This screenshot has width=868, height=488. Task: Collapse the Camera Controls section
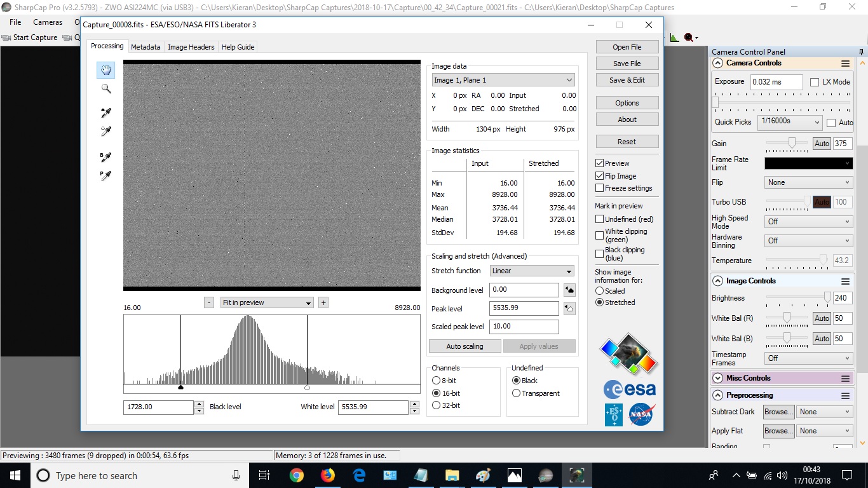[717, 63]
